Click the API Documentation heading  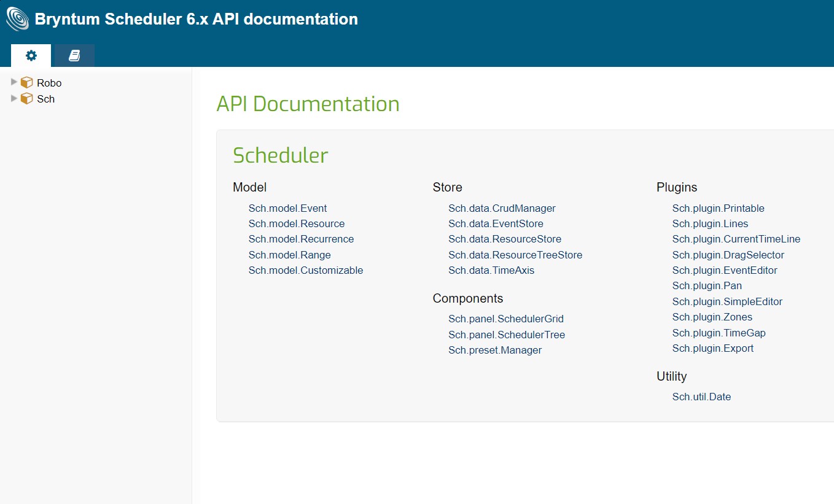pos(308,103)
